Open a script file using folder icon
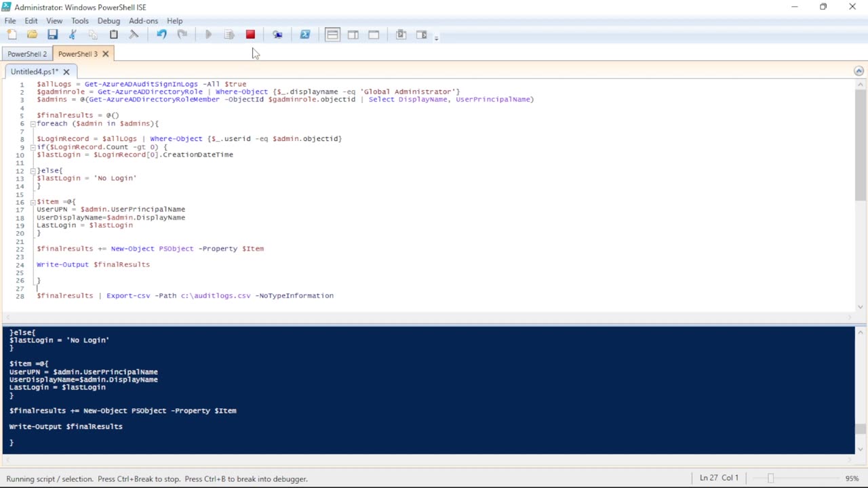The image size is (868, 488). coord(32,35)
